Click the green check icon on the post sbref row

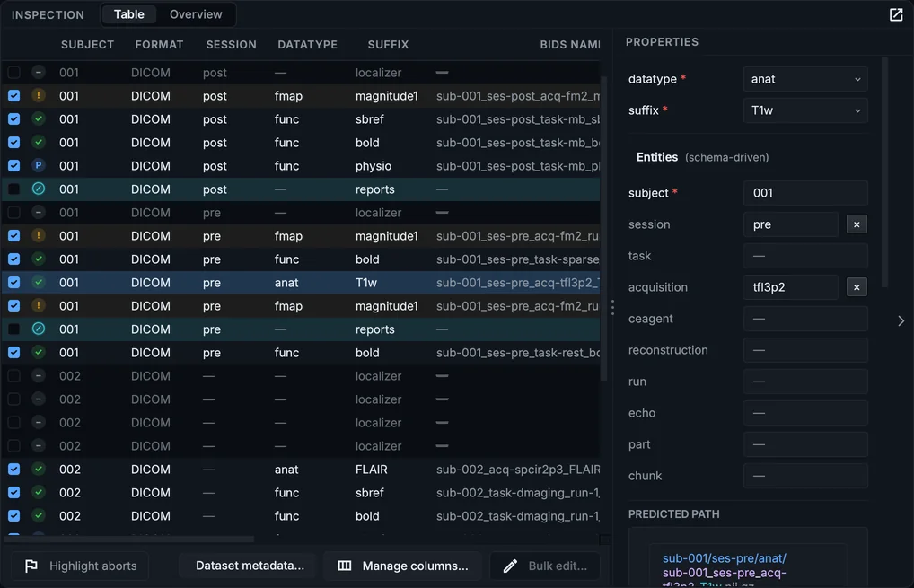coord(39,118)
